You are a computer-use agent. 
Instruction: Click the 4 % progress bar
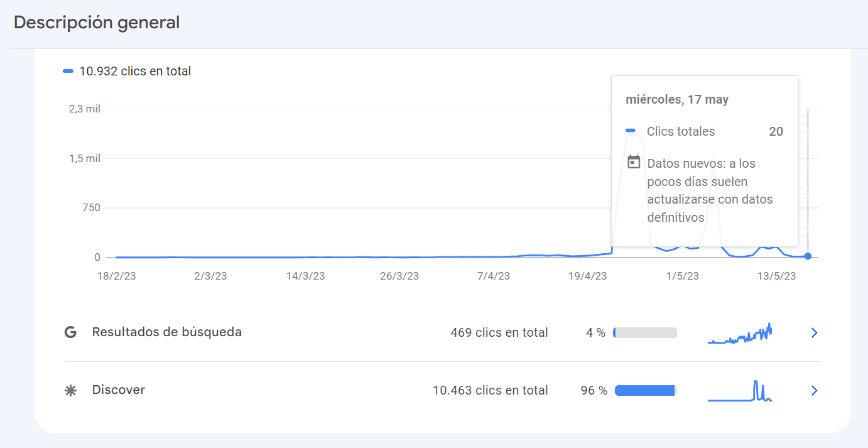tap(645, 333)
